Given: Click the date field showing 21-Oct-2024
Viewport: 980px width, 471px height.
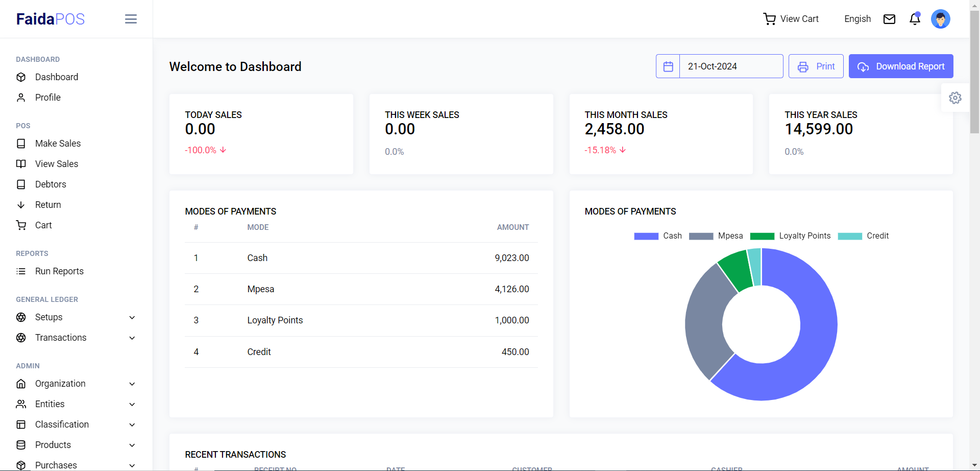Looking at the screenshot, I should tap(731, 66).
